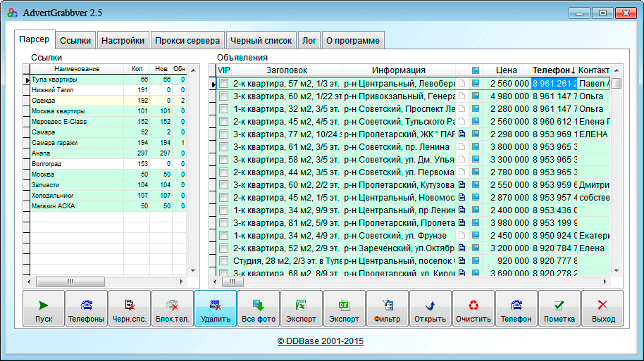Click the Телефон button next to Очистить
The height and width of the screenshot is (361, 644).
tap(516, 308)
